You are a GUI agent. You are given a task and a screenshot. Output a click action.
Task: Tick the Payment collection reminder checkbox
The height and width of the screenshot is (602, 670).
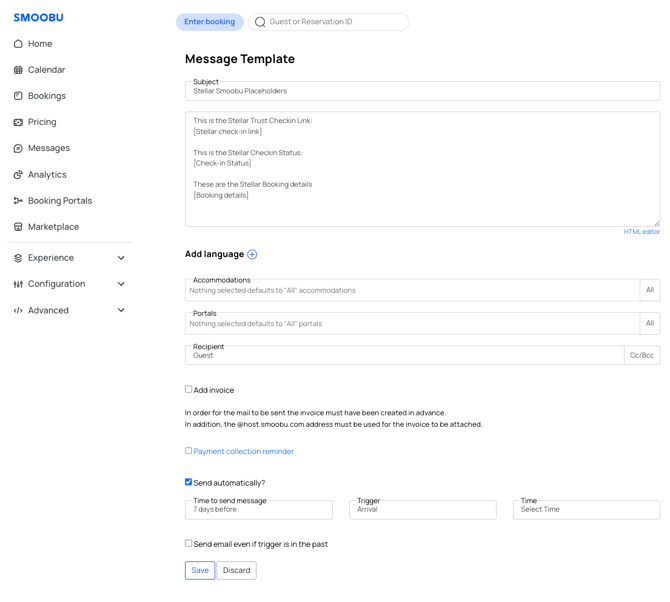pyautogui.click(x=188, y=451)
